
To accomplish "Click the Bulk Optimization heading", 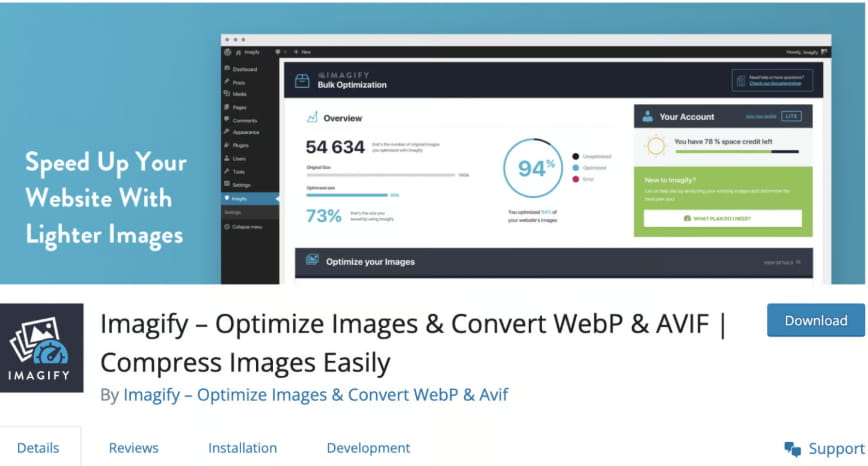I will (352, 85).
